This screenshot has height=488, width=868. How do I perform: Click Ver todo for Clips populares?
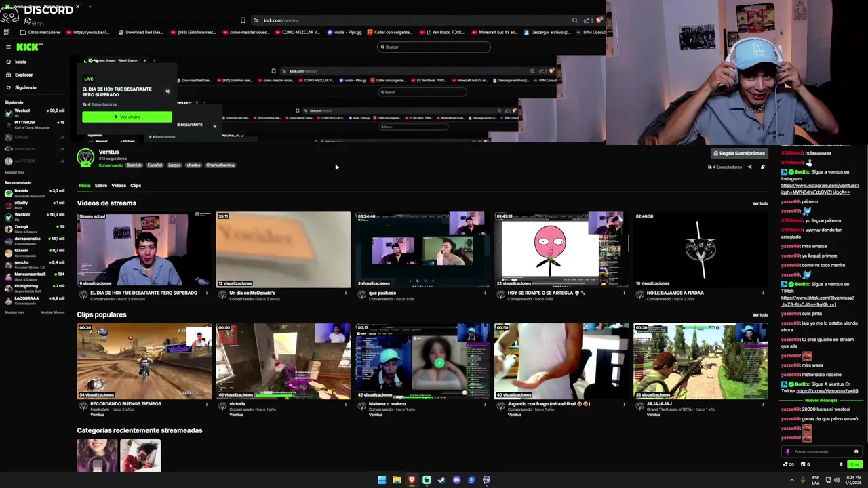(760, 314)
